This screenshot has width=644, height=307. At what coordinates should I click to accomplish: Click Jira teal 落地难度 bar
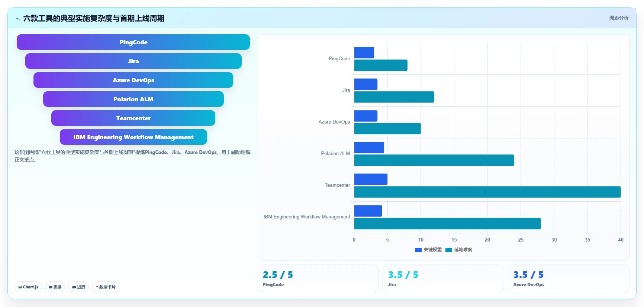(394, 97)
